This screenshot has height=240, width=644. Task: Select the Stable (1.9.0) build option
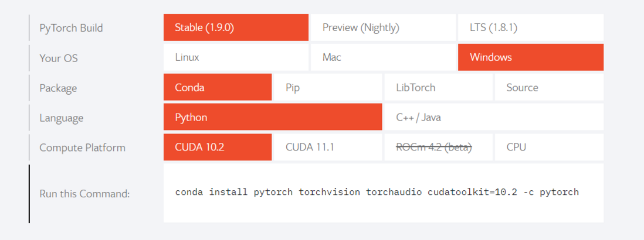click(236, 28)
